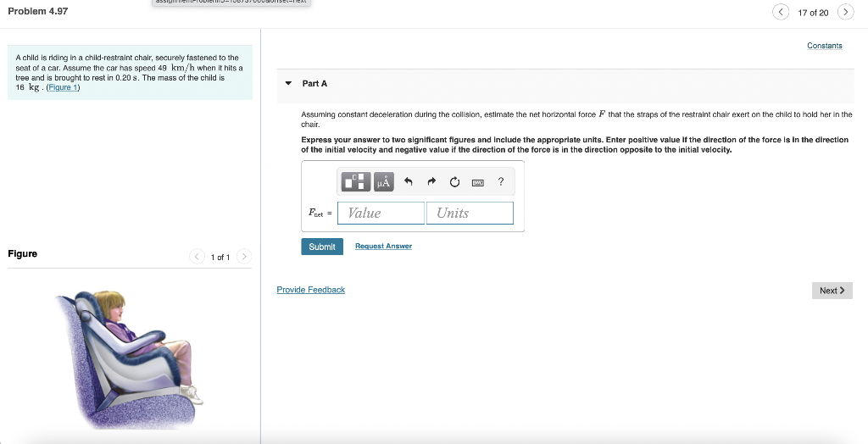Viewport: 868px width, 444px height.
Task: Click the Next button
Action: (832, 290)
